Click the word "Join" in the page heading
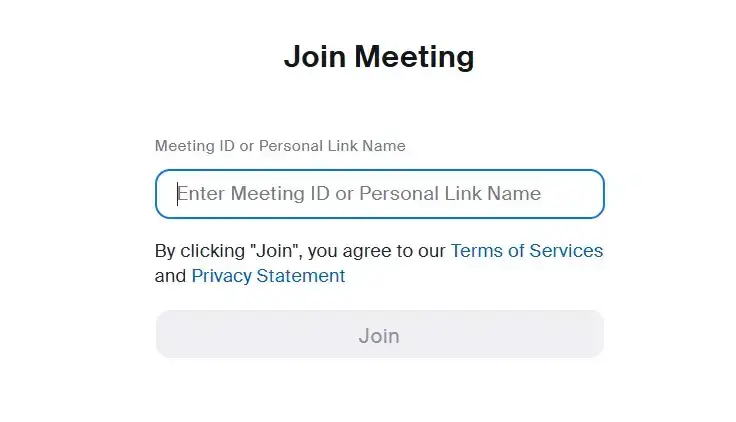The height and width of the screenshot is (422, 736). [x=315, y=57]
